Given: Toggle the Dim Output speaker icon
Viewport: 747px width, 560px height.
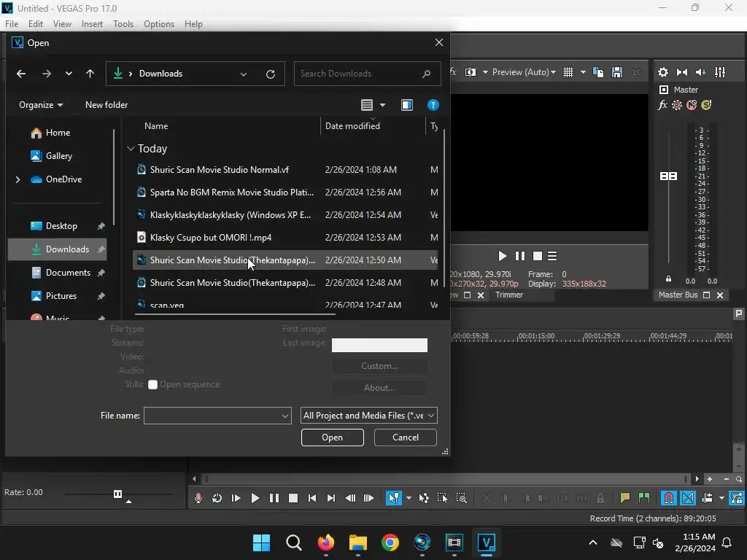Looking at the screenshot, I should (701, 72).
